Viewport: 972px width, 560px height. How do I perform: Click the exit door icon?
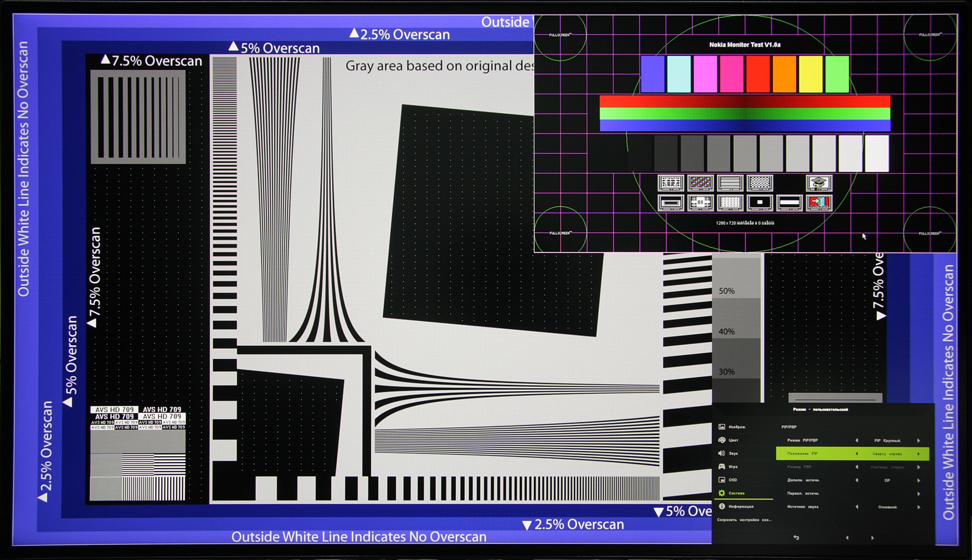coord(819,202)
